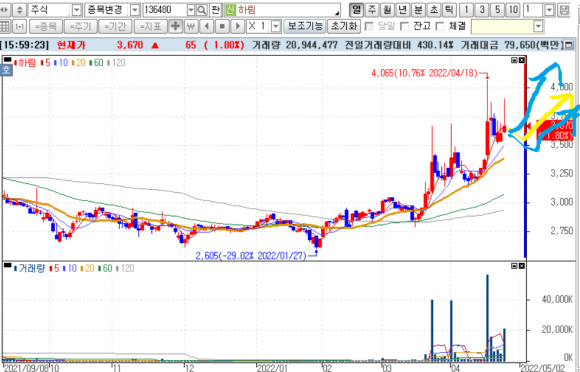Choose the interval preset 1 button
580x372 pixels.
point(466,10)
